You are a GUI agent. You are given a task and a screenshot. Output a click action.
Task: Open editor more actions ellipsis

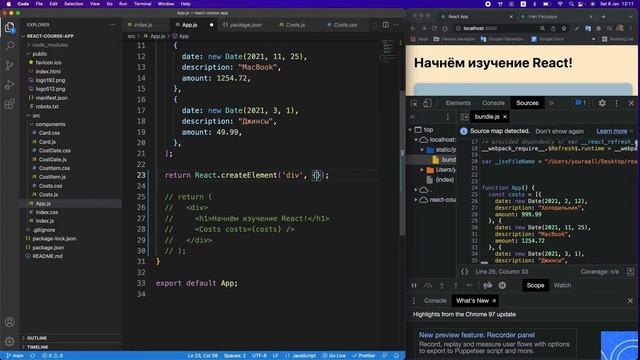tap(396, 25)
